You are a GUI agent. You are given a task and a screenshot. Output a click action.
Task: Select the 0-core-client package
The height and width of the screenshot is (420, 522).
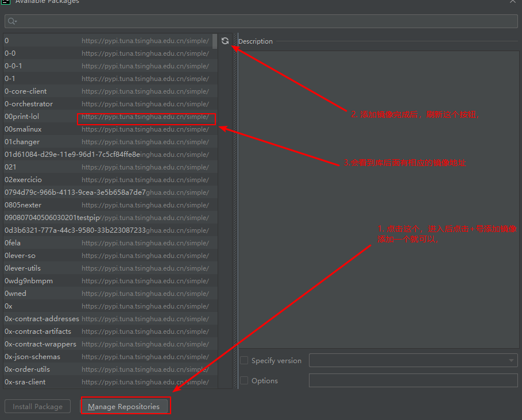tap(110, 91)
